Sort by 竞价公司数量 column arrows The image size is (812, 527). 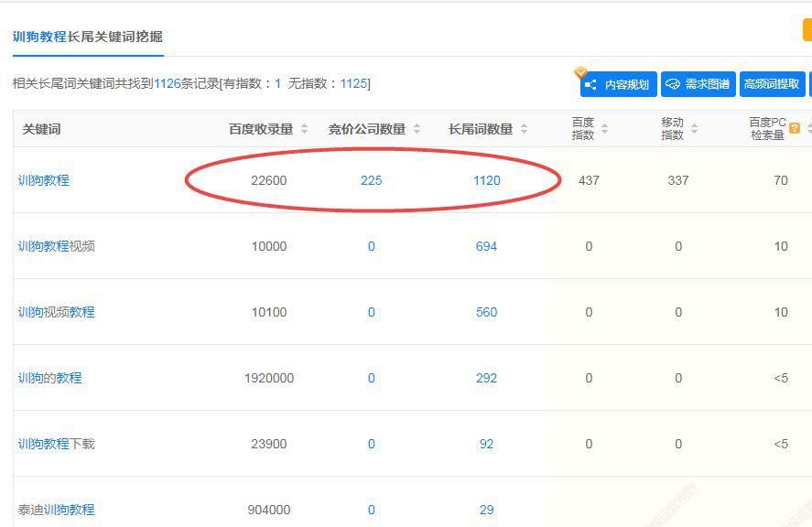pos(417,129)
